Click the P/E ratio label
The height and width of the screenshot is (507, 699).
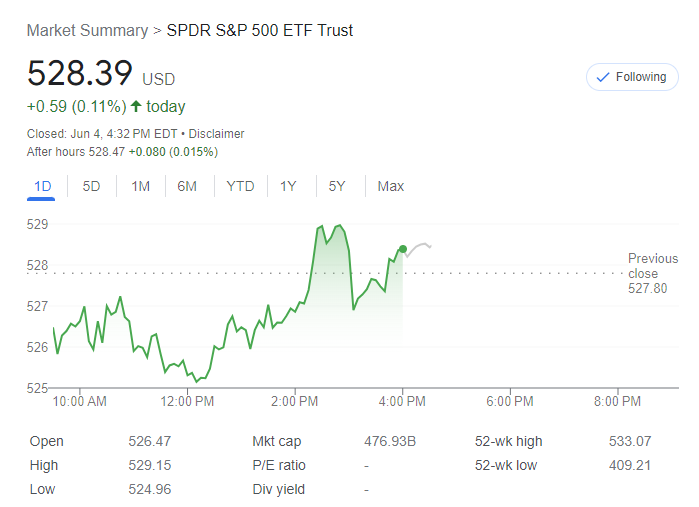point(279,465)
